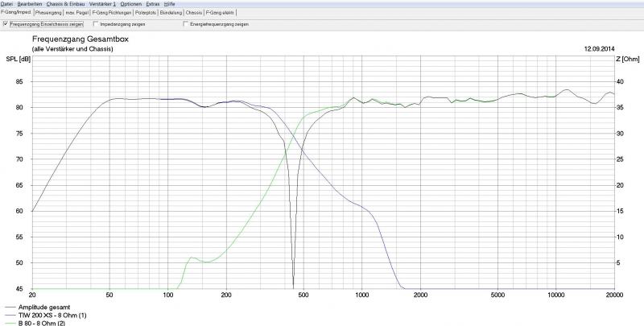
Task: Open the Optionen menu
Action: (131, 4)
